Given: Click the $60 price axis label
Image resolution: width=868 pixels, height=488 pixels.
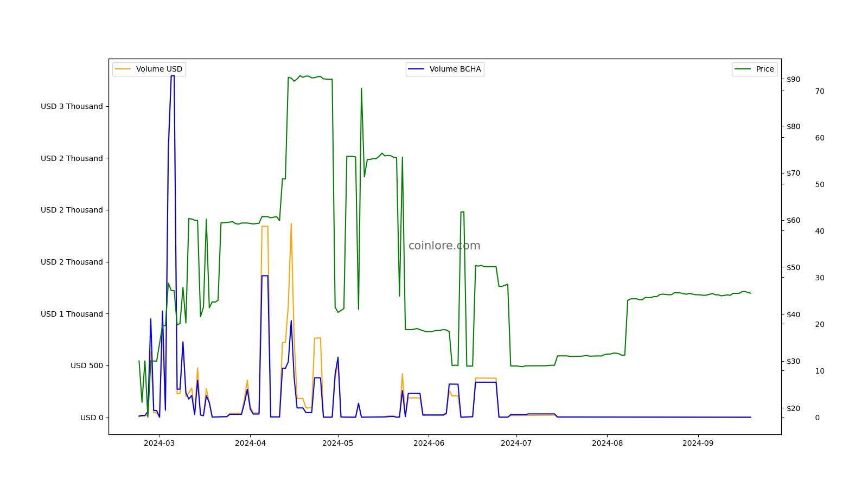Looking at the screenshot, I should click(793, 220).
